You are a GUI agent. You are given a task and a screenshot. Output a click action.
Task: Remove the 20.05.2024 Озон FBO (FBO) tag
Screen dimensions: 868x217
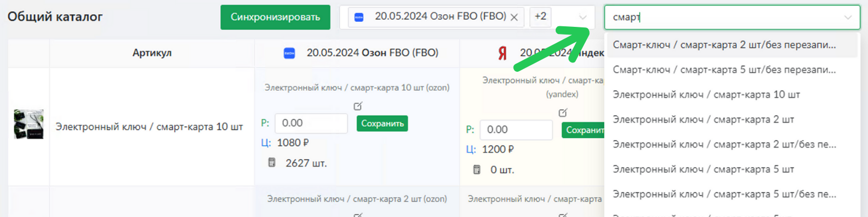tap(514, 17)
